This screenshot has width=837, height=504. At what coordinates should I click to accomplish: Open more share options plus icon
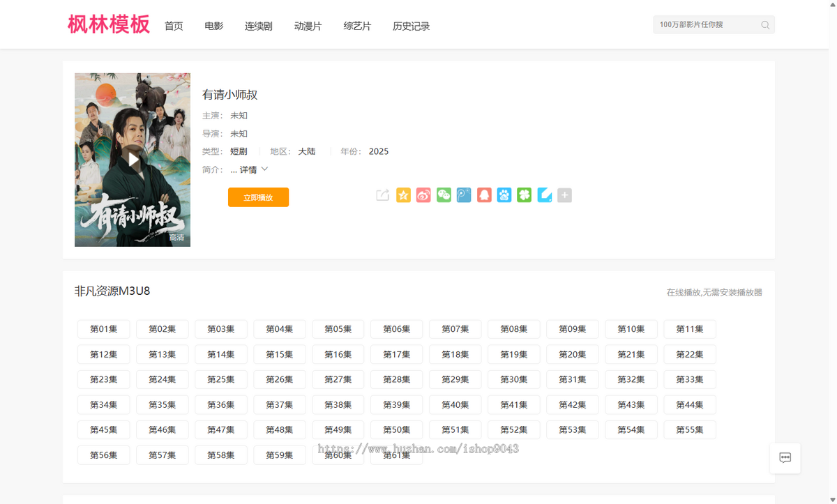pyautogui.click(x=565, y=195)
